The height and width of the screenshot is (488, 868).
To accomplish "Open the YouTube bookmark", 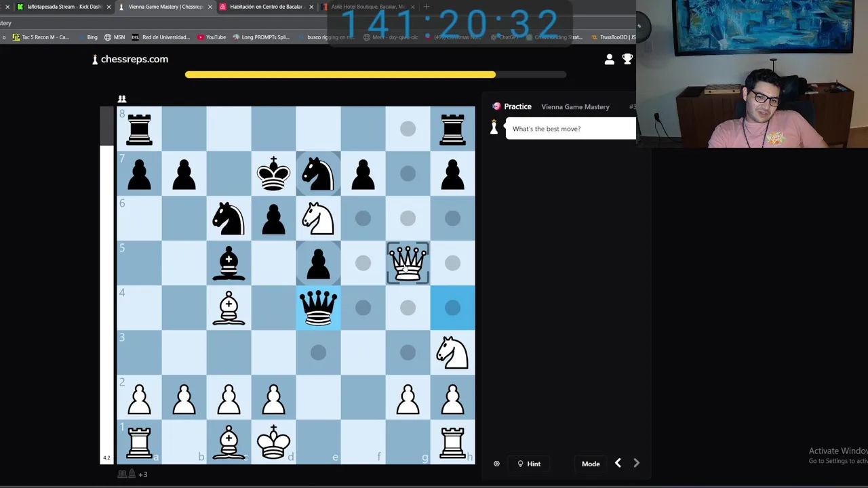I will pos(212,37).
